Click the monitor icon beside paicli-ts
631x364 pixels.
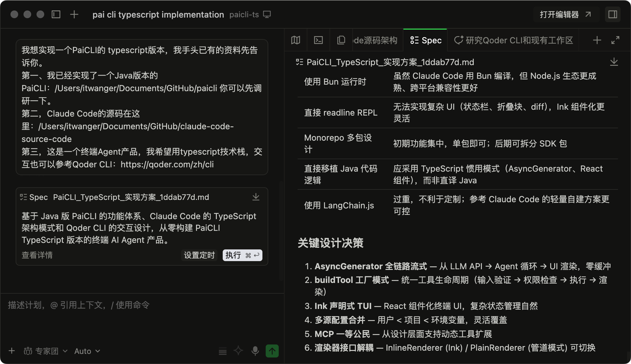point(267,15)
